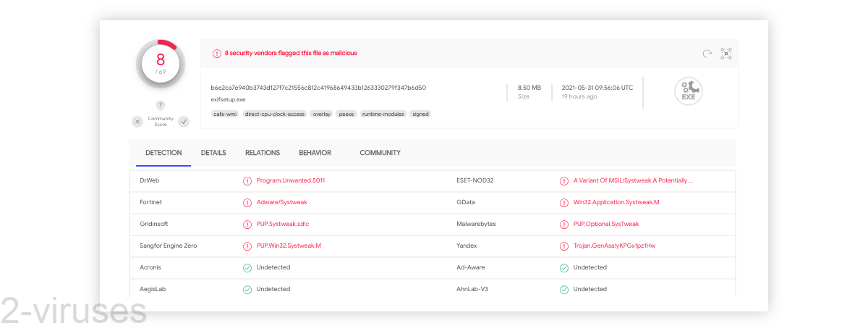Open the similarity graph icon
868x331 pixels.
point(726,54)
